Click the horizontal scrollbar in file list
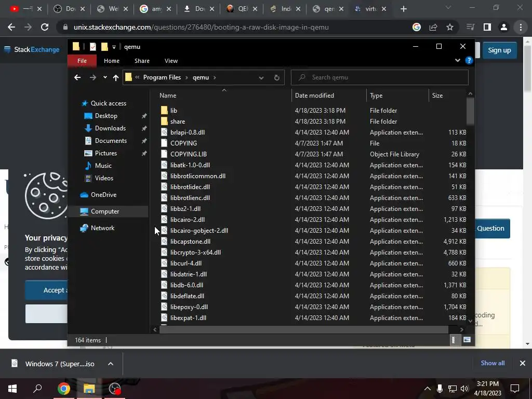 [303, 329]
